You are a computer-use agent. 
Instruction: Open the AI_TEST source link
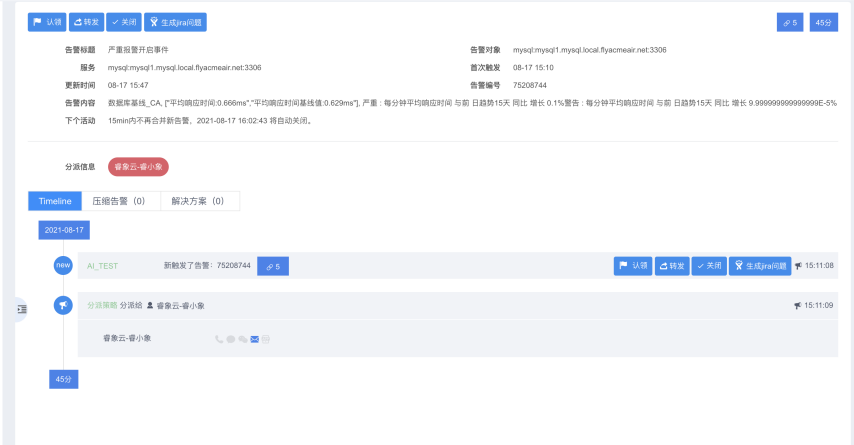[x=102, y=266]
